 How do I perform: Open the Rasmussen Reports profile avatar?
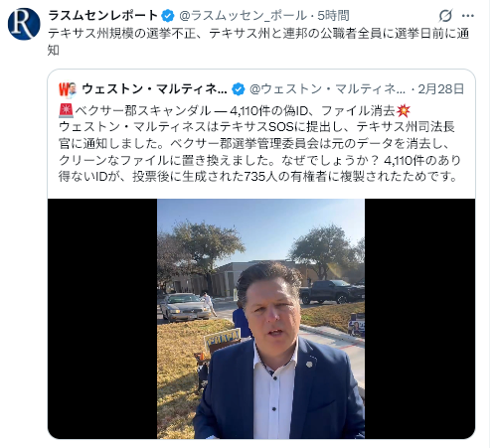click(x=24, y=24)
